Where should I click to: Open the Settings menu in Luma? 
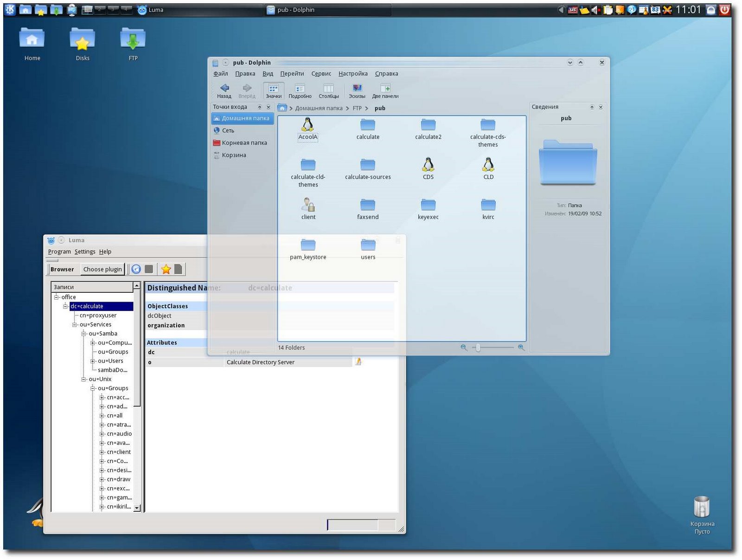(x=85, y=252)
